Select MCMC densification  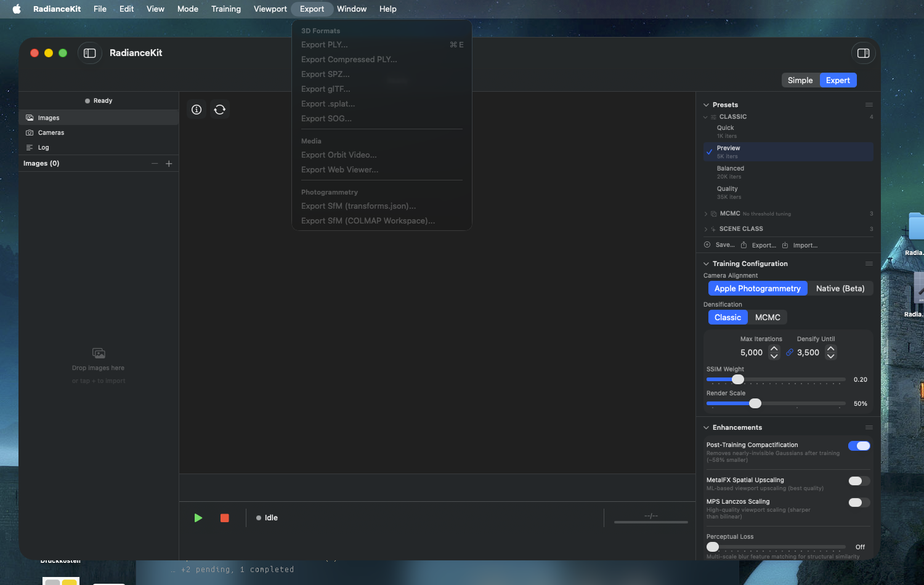768,317
